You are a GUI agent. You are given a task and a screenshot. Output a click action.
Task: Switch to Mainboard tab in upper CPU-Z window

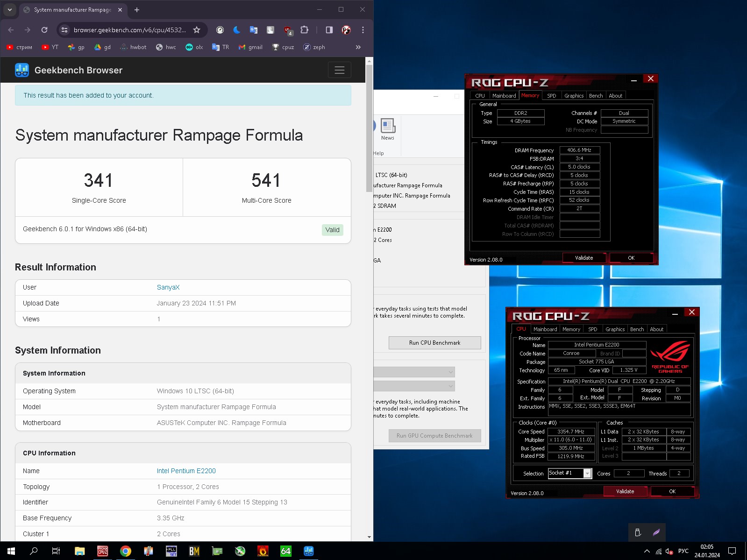pos(504,95)
